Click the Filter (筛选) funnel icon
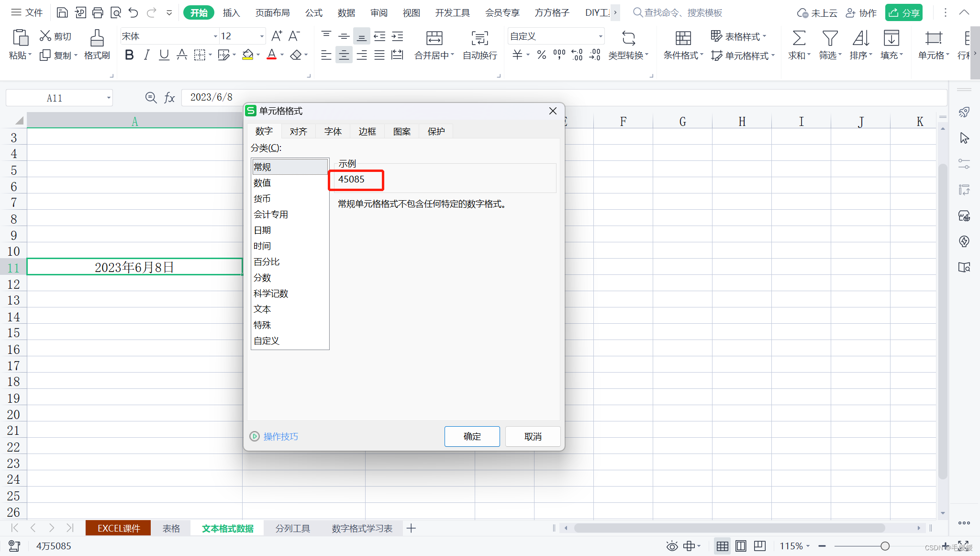The height and width of the screenshot is (556, 980). pyautogui.click(x=829, y=38)
